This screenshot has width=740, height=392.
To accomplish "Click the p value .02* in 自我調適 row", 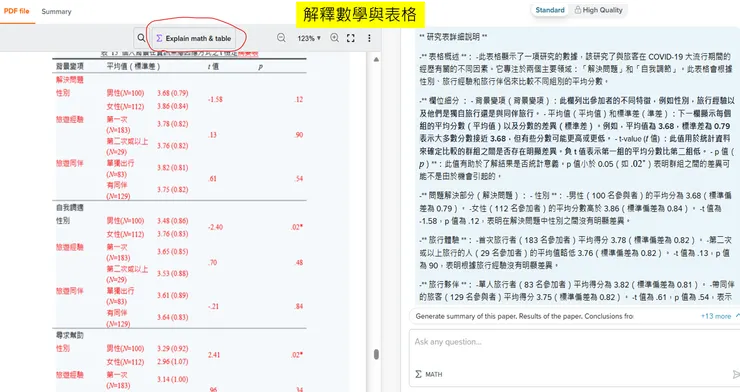I will click(x=297, y=227).
